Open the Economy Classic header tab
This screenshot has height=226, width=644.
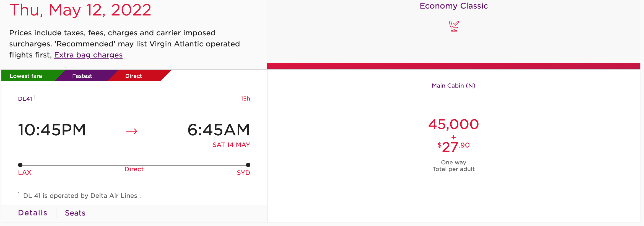[454, 6]
